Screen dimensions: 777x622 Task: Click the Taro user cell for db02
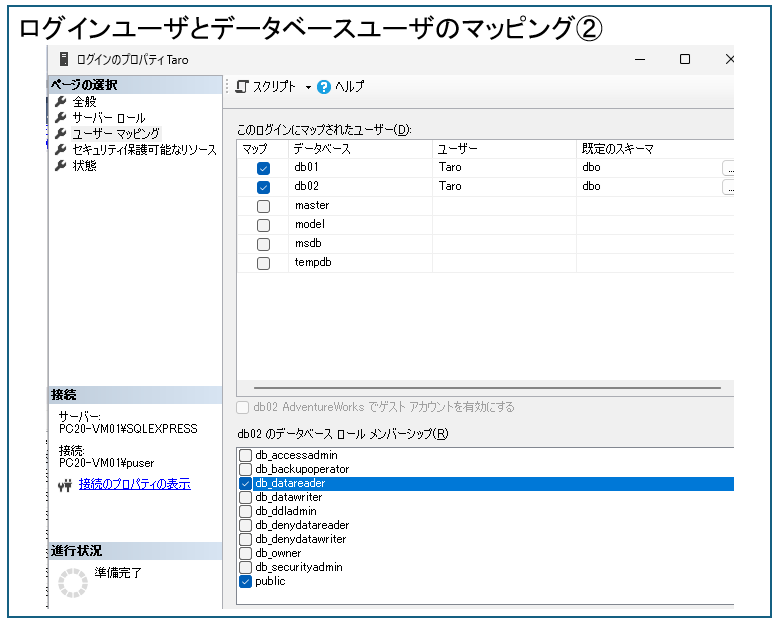point(504,187)
